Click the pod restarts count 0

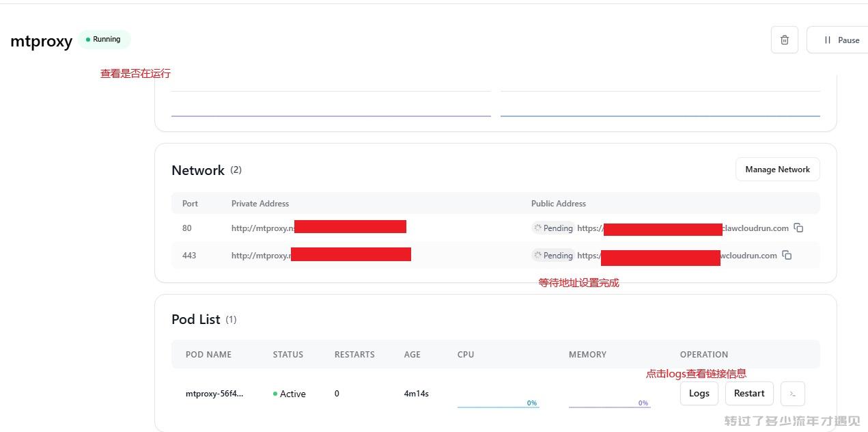(337, 394)
